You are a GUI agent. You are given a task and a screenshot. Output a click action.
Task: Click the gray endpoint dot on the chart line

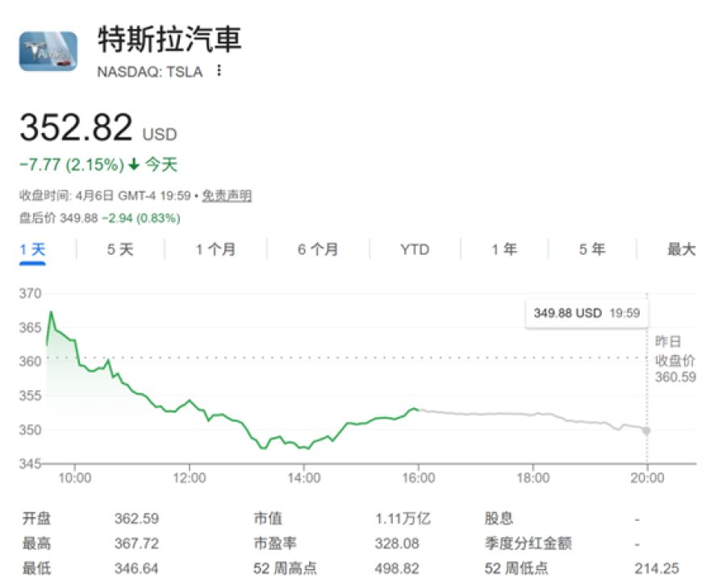point(646,432)
